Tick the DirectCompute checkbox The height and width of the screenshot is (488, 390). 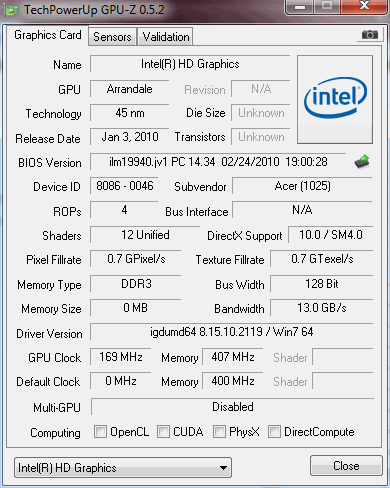pos(274,431)
